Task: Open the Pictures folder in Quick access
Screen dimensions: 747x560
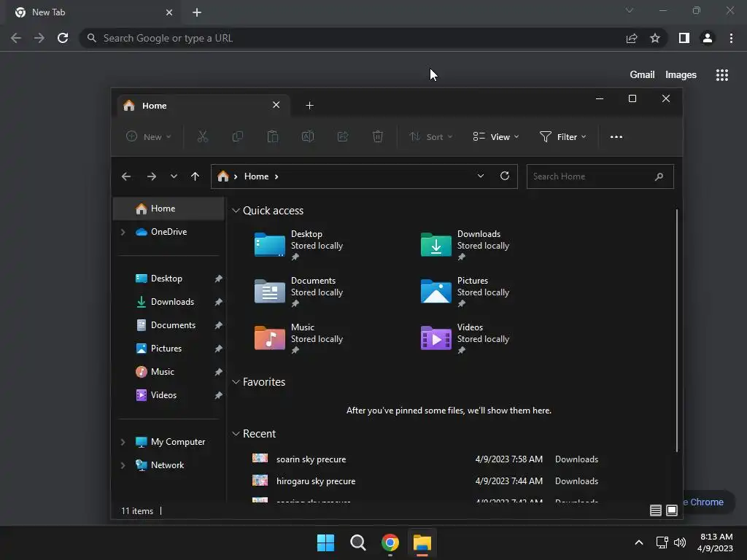Action: (465, 292)
